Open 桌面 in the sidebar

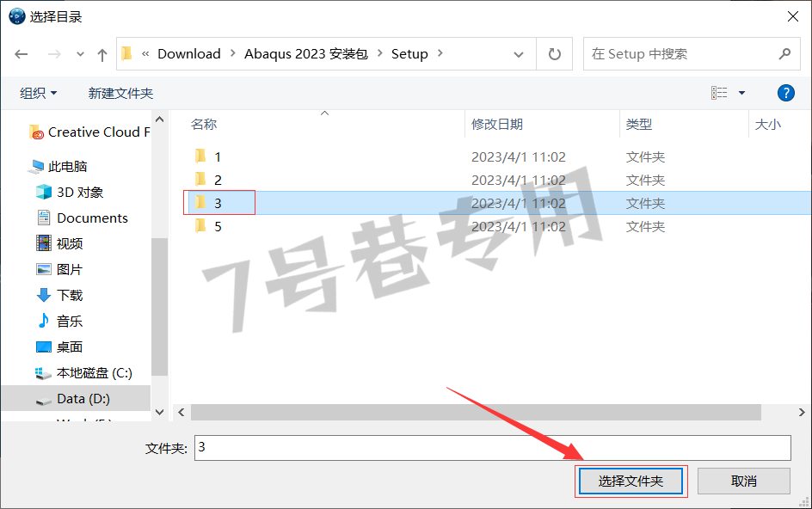[x=59, y=346]
